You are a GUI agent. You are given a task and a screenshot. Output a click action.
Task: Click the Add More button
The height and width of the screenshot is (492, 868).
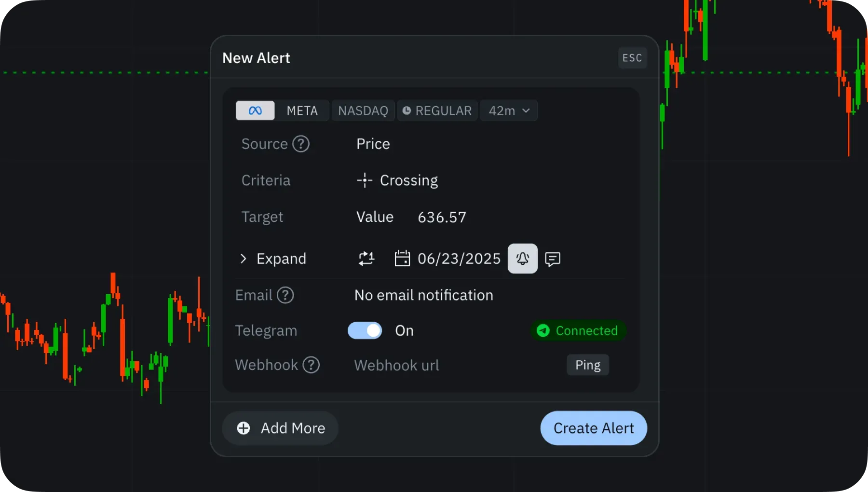click(280, 428)
